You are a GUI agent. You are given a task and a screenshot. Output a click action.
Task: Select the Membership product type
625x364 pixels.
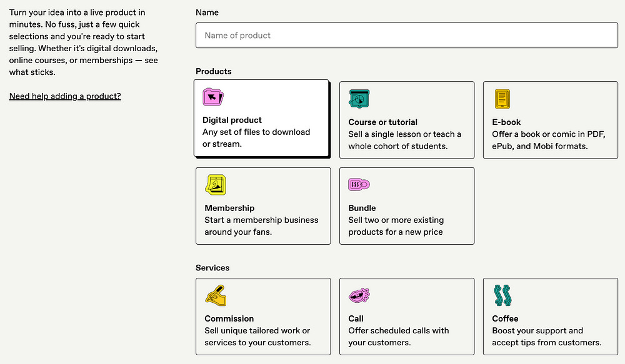(263, 206)
